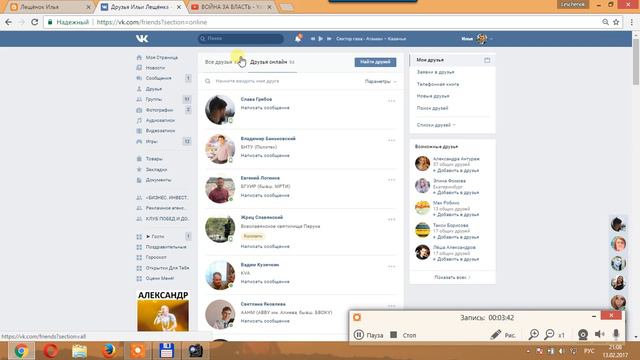Toggle system sound speaker in recorder

(600, 335)
